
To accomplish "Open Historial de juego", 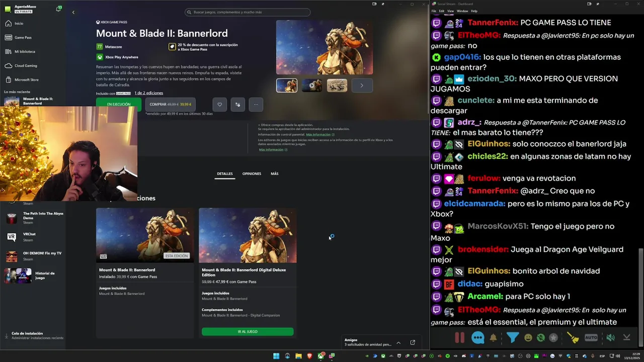I will tap(33, 276).
